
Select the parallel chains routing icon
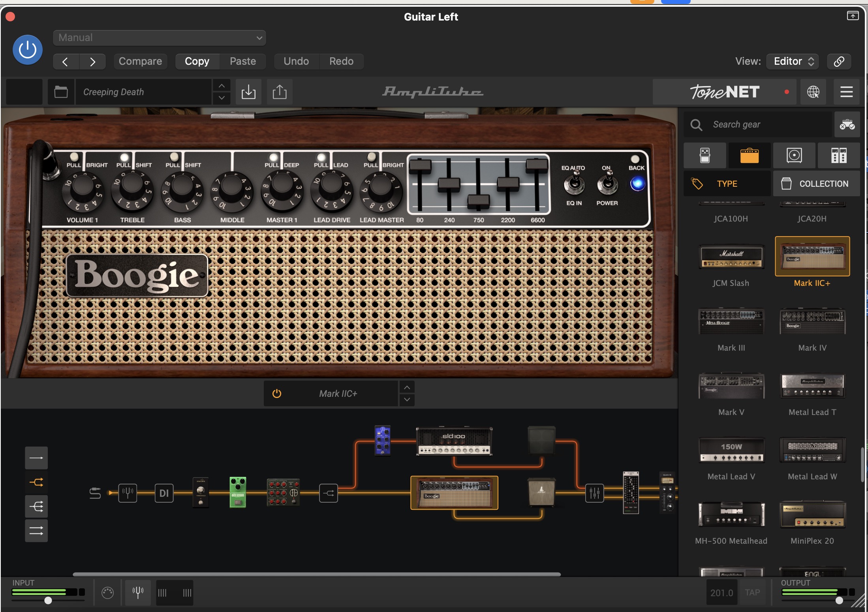(36, 531)
